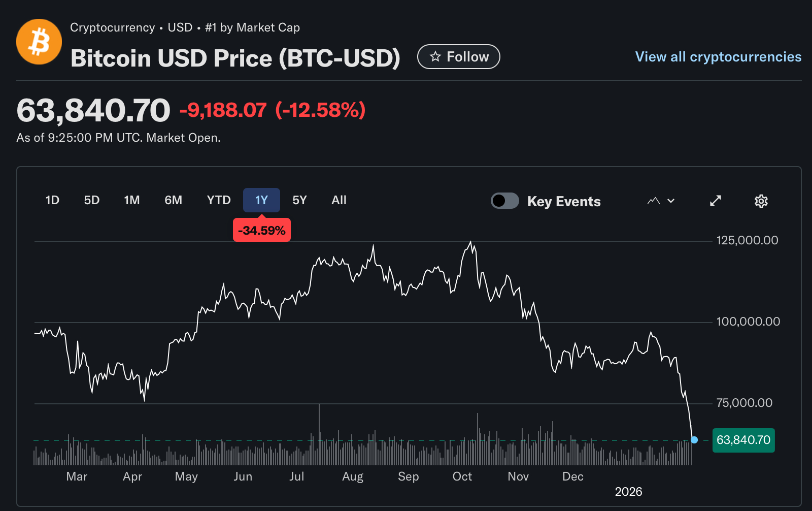
Task: Click the blue current price dot
Action: (x=694, y=440)
